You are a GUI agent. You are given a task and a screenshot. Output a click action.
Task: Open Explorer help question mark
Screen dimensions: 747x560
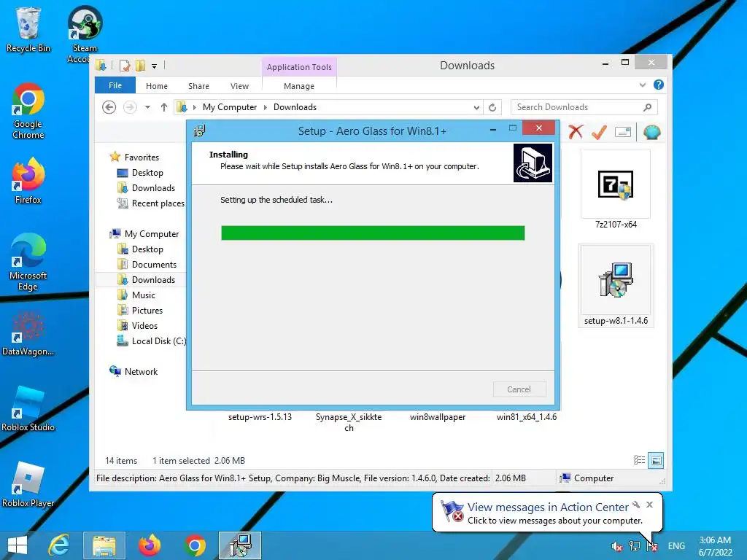pos(659,85)
